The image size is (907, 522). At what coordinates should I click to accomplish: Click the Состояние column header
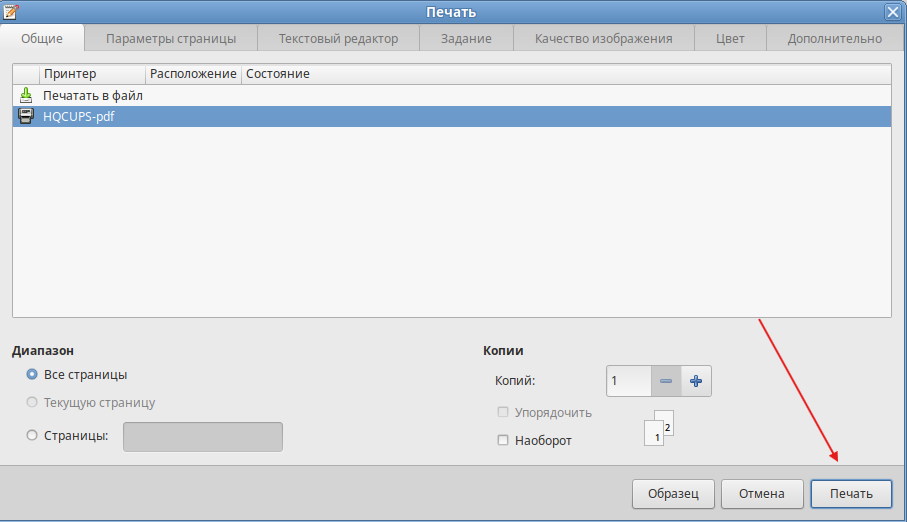coord(277,74)
